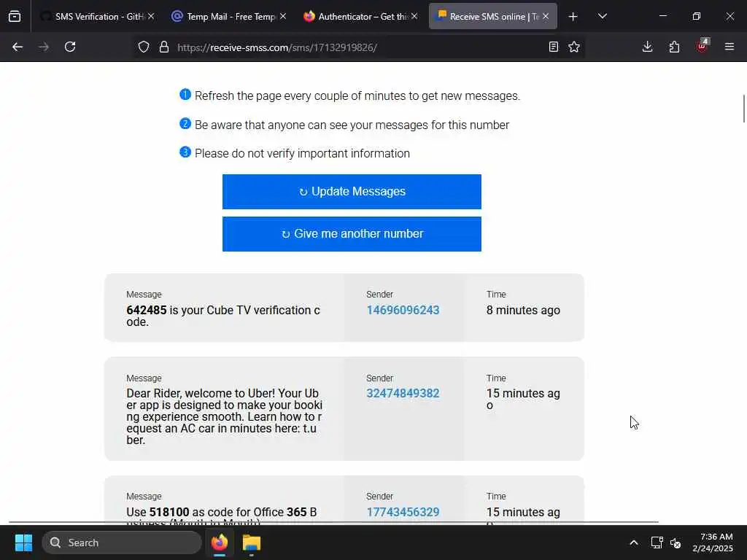View site security padlock info
This screenshot has height=560, width=747.
164,47
